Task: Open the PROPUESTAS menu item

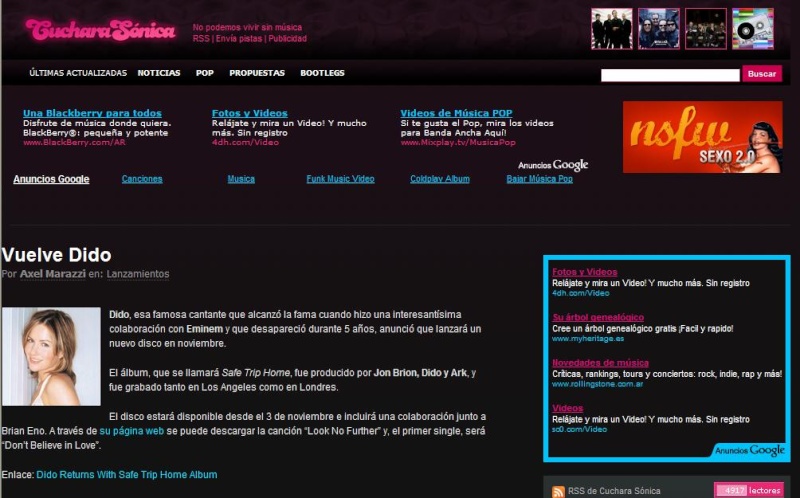Action: (x=257, y=73)
